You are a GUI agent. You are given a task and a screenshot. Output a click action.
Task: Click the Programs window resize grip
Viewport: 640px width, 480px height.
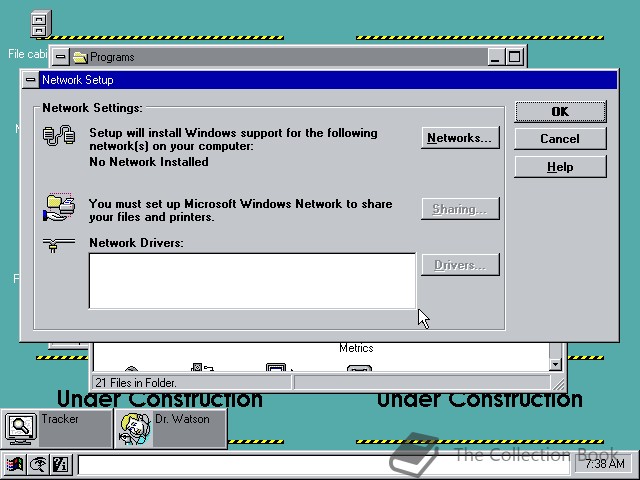tap(558, 383)
